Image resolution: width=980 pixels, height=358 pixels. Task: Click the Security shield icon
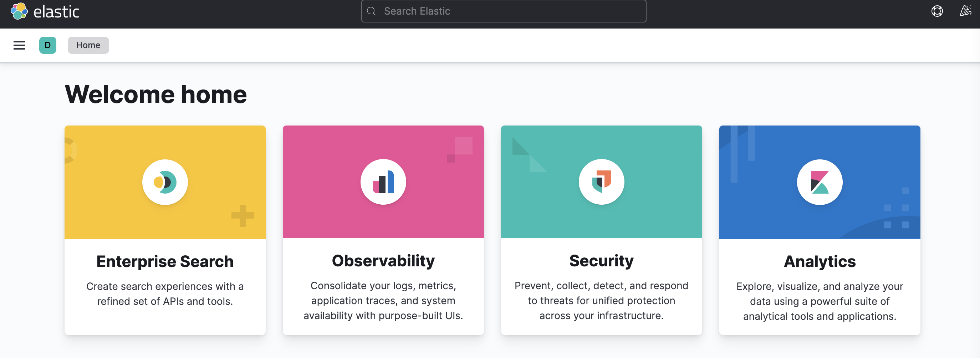click(x=602, y=182)
